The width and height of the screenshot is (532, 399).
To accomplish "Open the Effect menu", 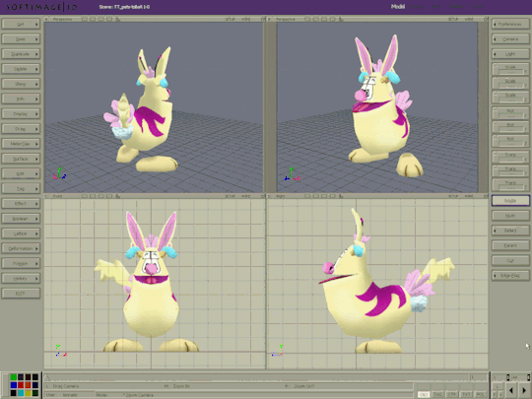I will [x=21, y=204].
